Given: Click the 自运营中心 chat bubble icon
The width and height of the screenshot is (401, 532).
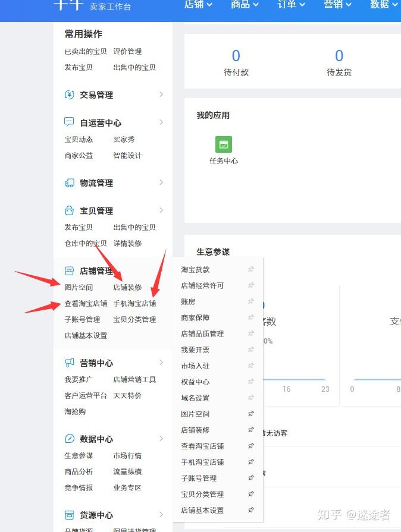Looking at the screenshot, I should point(69,122).
